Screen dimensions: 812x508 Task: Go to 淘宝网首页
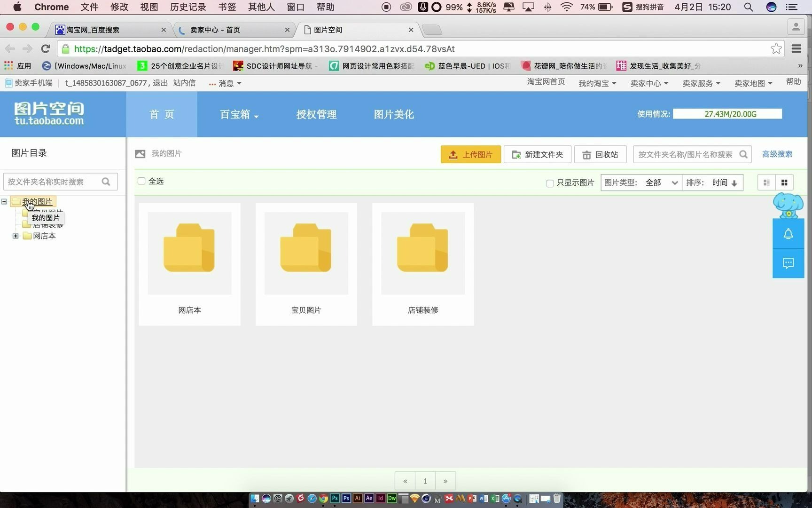(x=546, y=82)
